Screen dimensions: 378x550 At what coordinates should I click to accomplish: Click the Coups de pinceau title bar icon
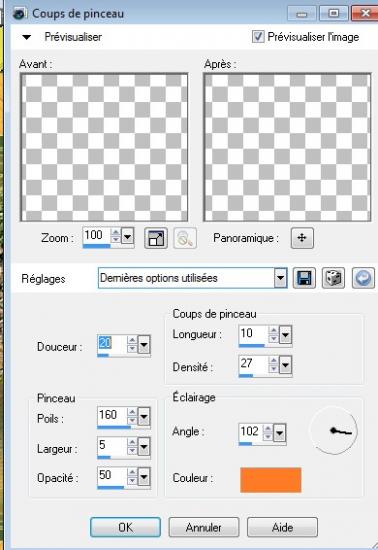20,14
